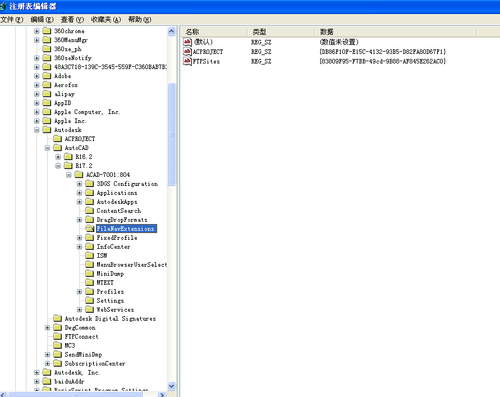The height and width of the screenshot is (397, 500).
Task: Click the open FileNavExtensions folder icon
Action: (x=90, y=229)
